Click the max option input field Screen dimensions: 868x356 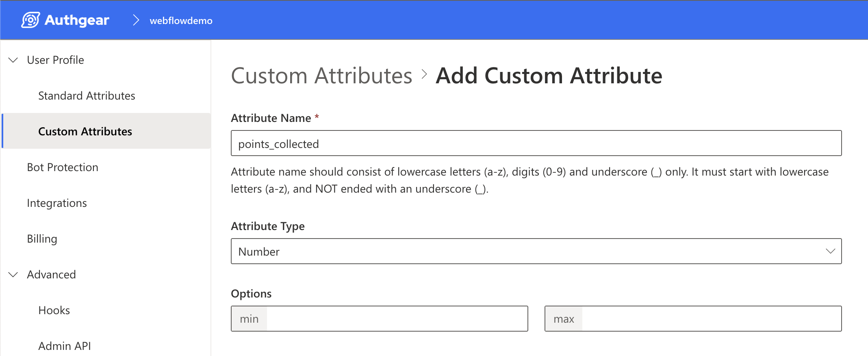[711, 319]
